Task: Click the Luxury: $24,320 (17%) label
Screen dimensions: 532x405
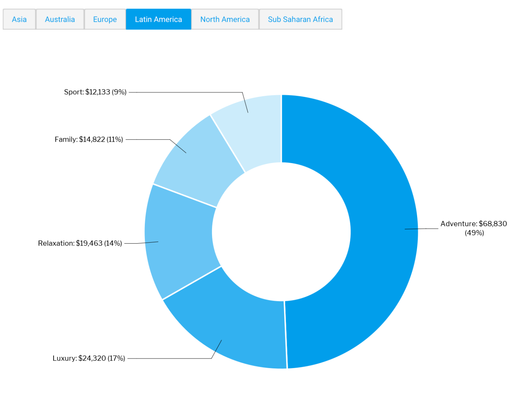Action: tap(89, 358)
